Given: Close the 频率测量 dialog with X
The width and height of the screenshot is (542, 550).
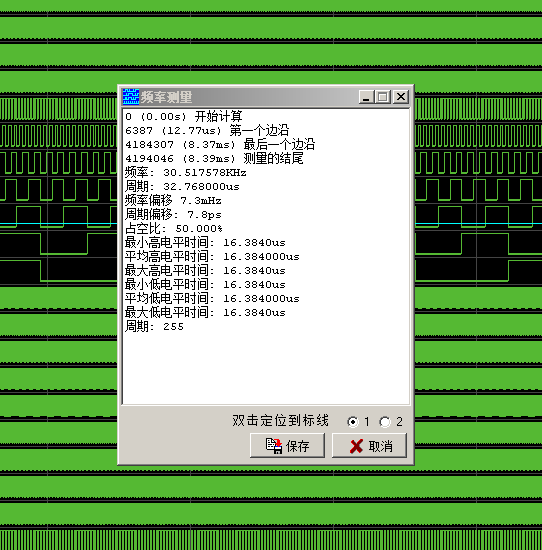Looking at the screenshot, I should [401, 96].
